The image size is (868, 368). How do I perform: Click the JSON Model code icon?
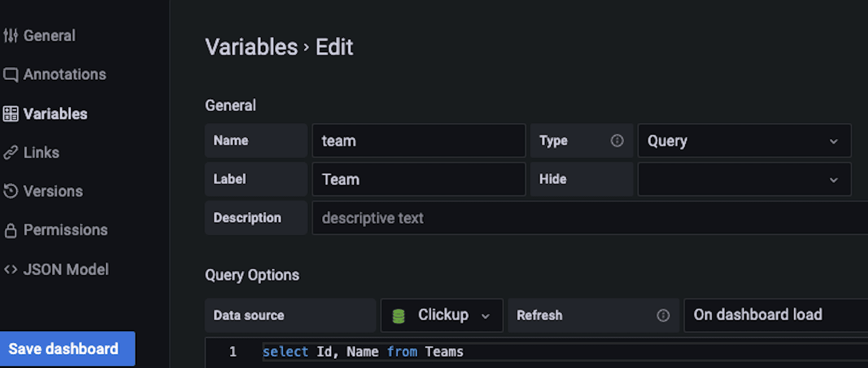(x=10, y=269)
